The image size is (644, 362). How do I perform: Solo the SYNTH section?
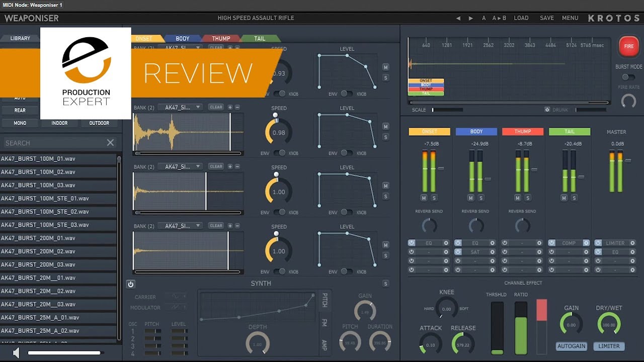click(385, 284)
